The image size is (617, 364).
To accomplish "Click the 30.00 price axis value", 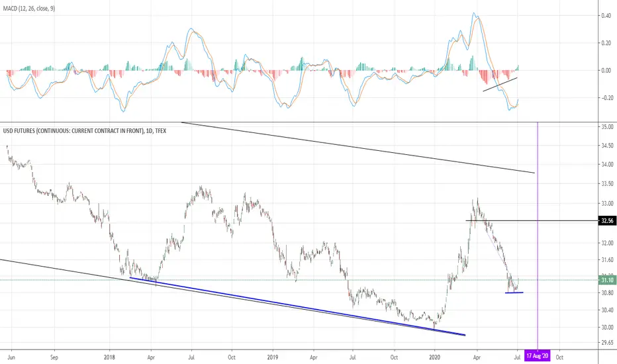I will pyautogui.click(x=607, y=328).
